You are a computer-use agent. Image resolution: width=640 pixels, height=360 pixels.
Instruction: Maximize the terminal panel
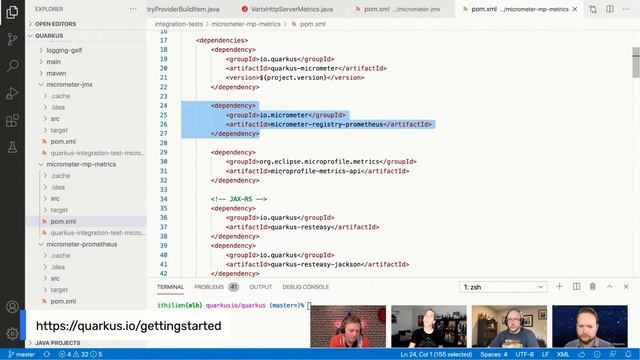[x=609, y=287]
